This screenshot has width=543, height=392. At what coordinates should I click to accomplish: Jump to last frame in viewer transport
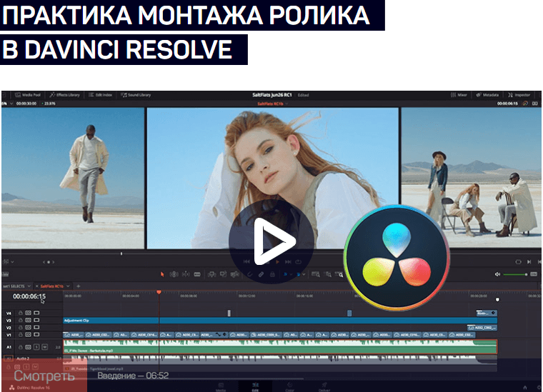click(x=288, y=262)
